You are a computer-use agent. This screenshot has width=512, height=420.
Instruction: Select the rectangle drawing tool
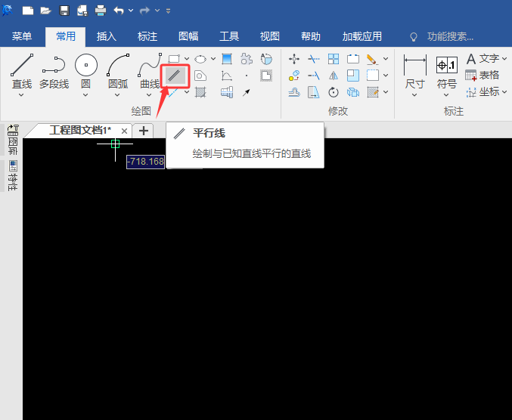[174, 59]
